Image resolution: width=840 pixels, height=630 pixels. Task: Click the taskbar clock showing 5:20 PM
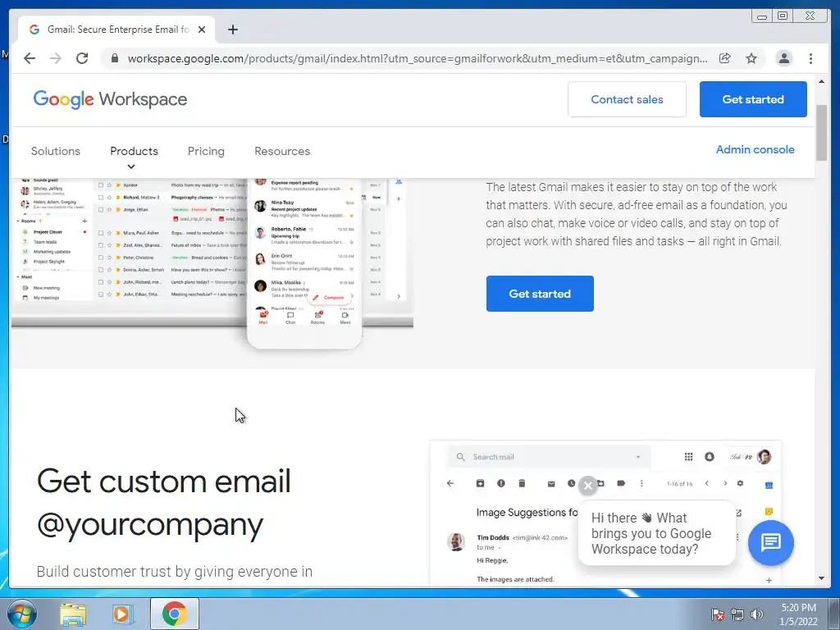[x=798, y=614]
